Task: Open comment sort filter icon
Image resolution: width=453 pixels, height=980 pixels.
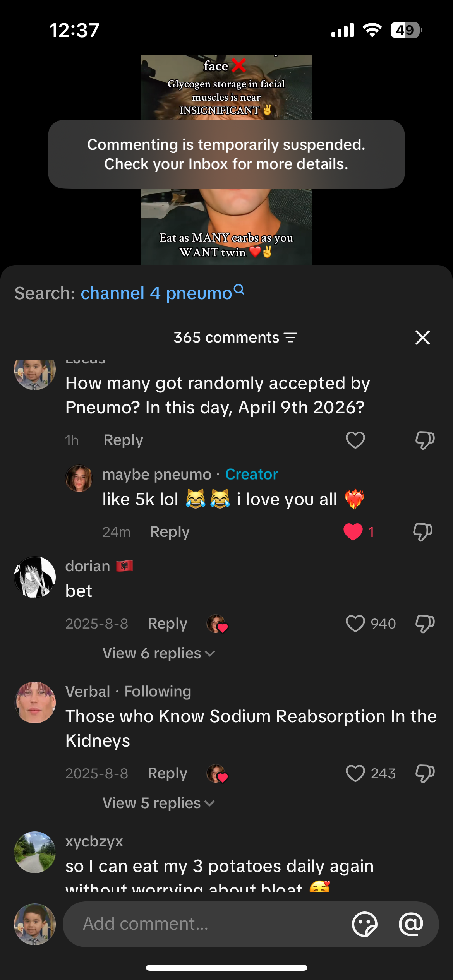Action: [291, 338]
